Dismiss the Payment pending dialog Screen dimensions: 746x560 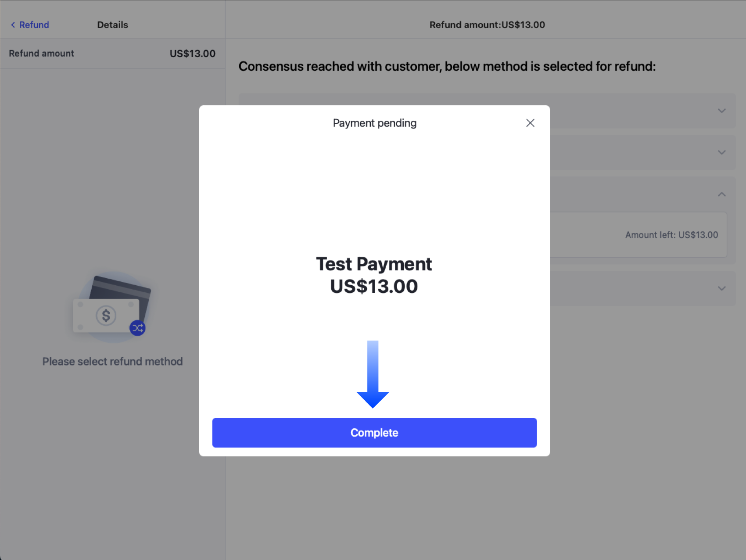(x=530, y=123)
